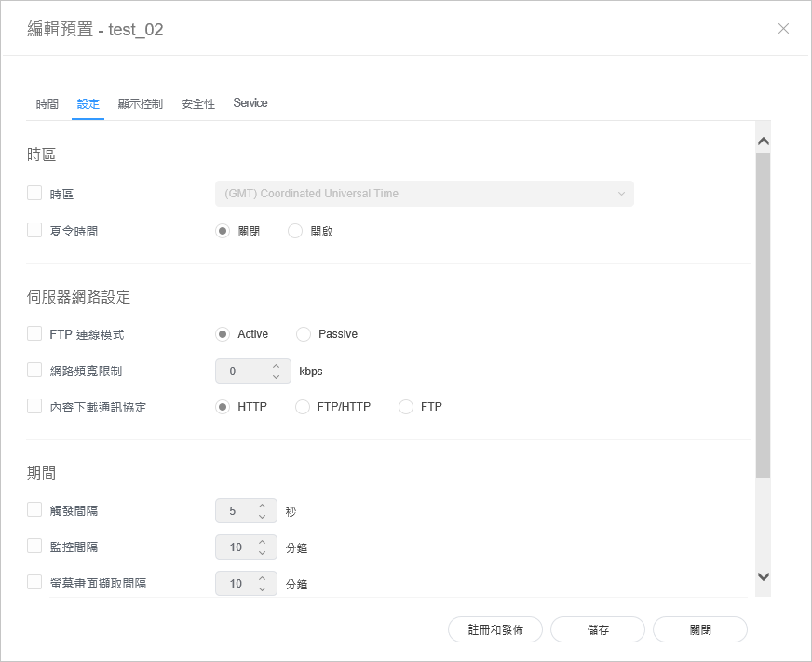812x662 pixels.
Task: Click scrollbar down arrow icon
Action: 763,576
